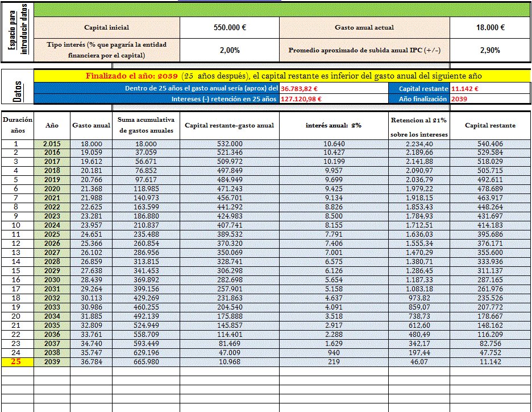The image size is (532, 412).
Task: Select year cell 2.015
Action: click(x=52, y=143)
